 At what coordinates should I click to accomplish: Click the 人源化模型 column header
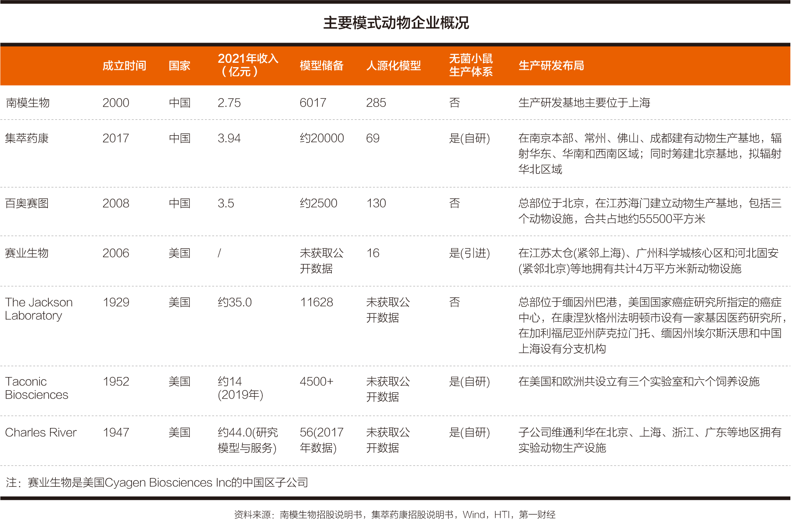394,66
